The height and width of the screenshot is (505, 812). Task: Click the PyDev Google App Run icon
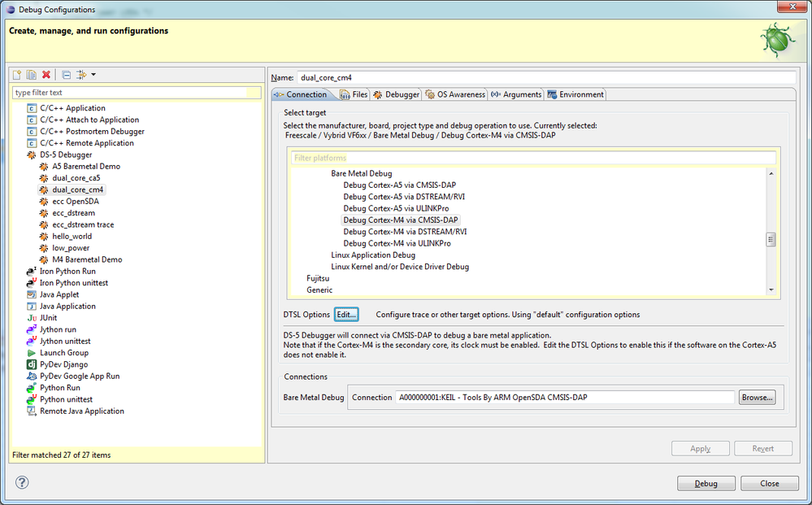click(x=32, y=376)
